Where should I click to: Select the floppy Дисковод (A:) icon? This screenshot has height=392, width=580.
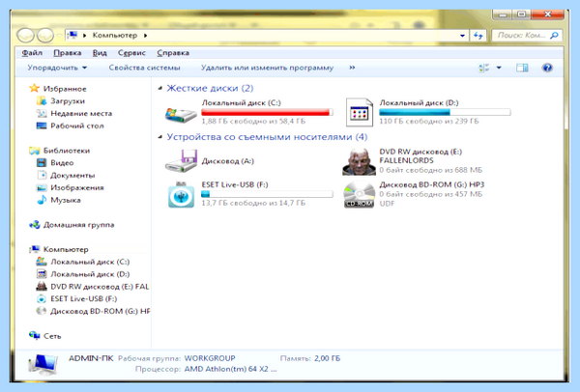click(x=181, y=161)
